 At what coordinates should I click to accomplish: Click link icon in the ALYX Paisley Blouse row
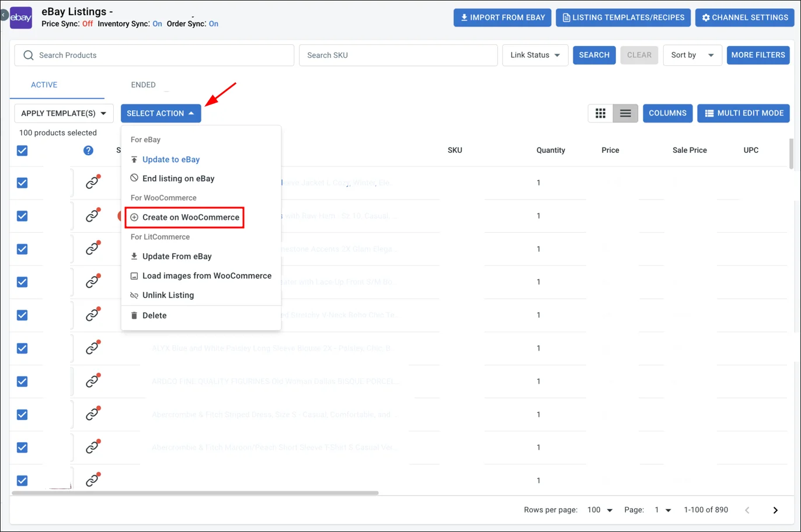point(92,348)
